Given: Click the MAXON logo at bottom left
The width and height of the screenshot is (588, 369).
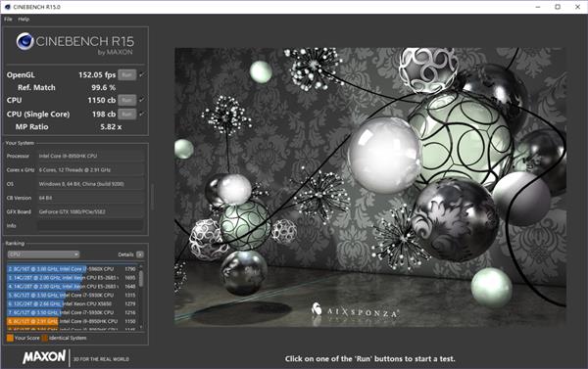Looking at the screenshot, I should tap(44, 357).
